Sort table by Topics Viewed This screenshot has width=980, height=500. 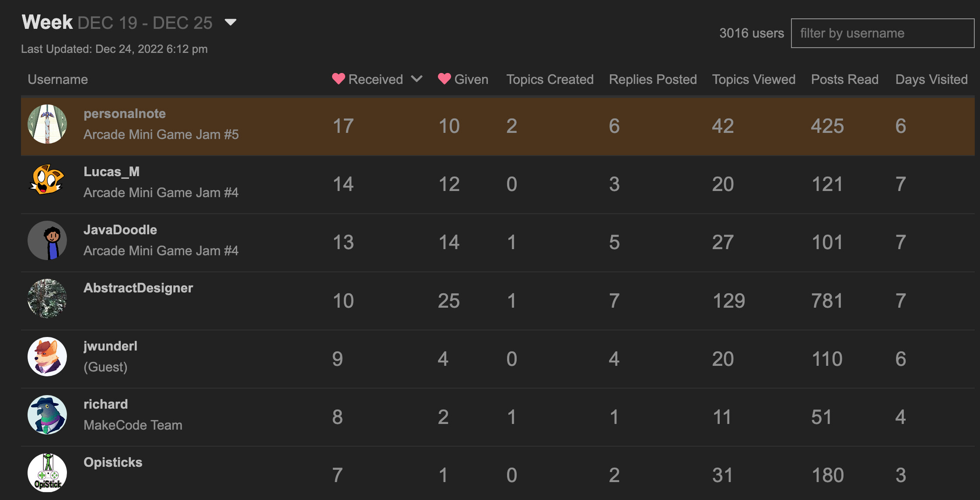click(x=753, y=80)
